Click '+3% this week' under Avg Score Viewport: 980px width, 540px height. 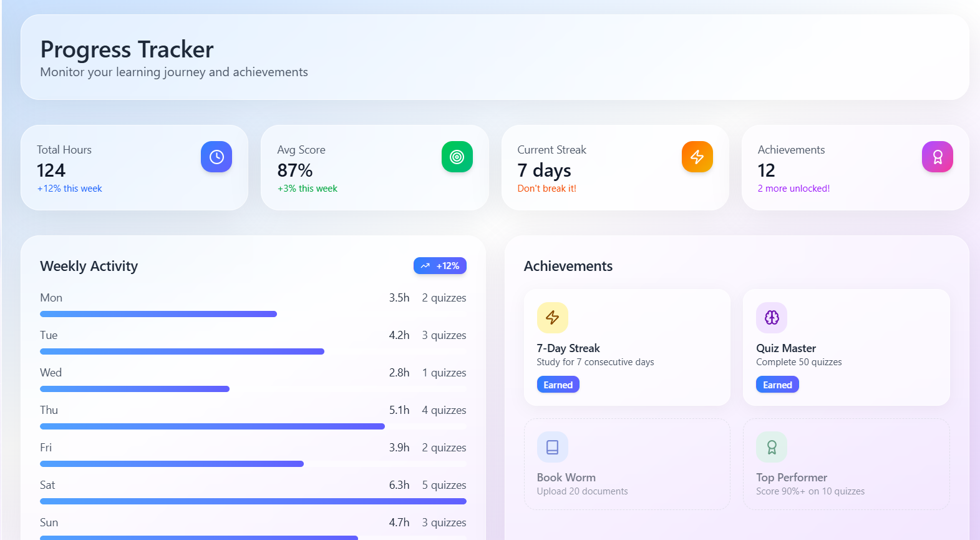click(308, 189)
